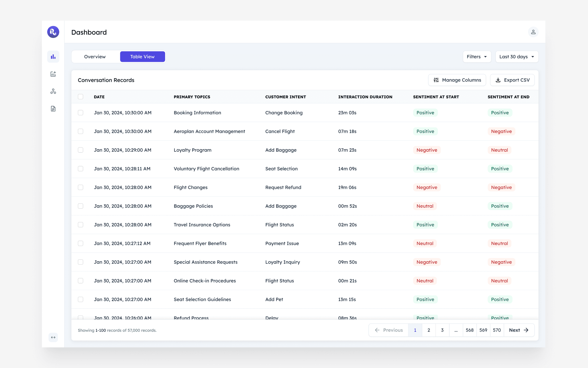
Task: Open the connected nodes sidebar icon
Action: tap(53, 91)
